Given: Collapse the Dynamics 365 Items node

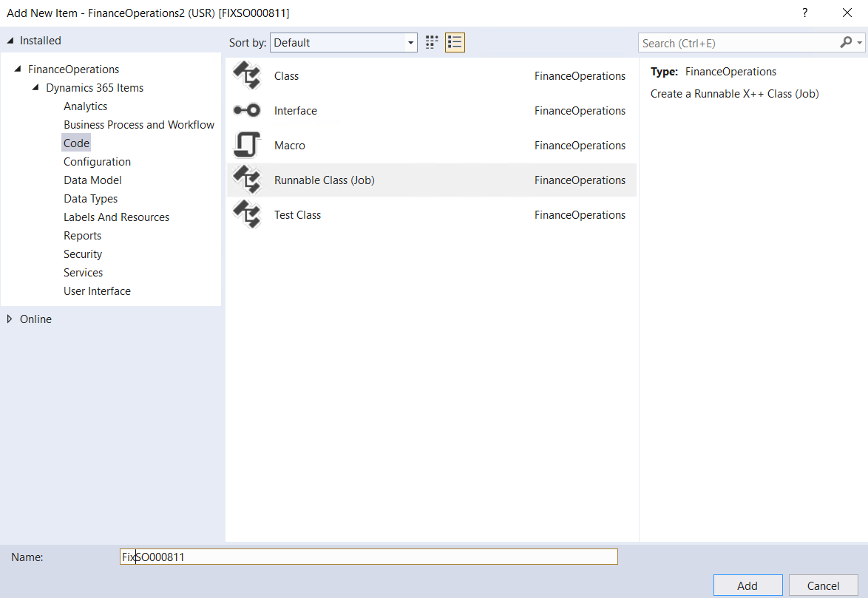Looking at the screenshot, I should pyautogui.click(x=35, y=87).
